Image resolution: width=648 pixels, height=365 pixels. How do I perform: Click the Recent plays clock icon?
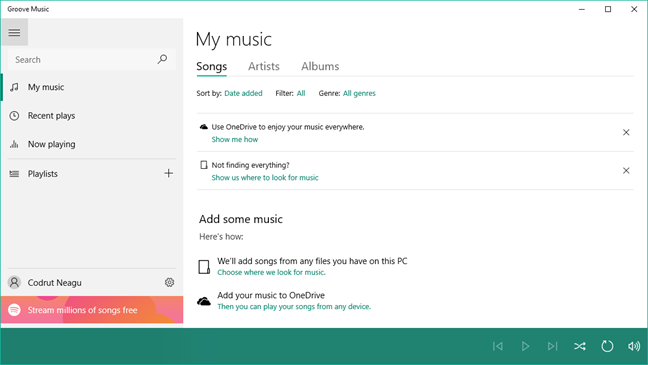pyautogui.click(x=14, y=116)
